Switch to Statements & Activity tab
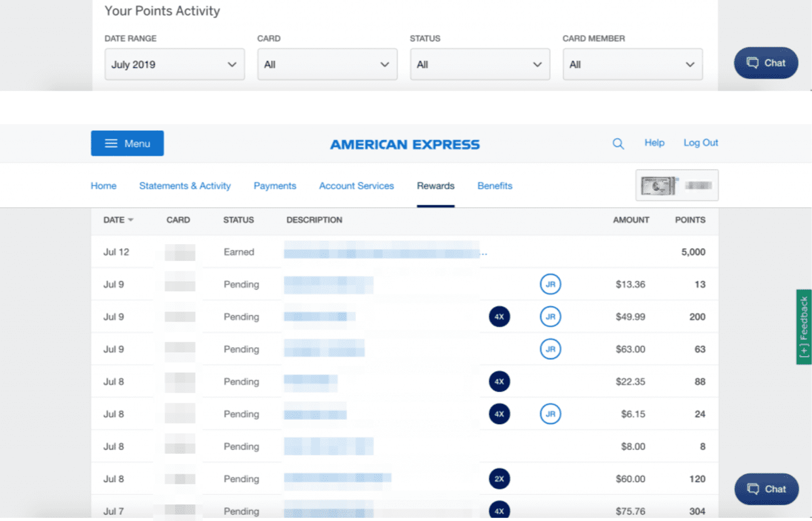This screenshot has height=521, width=812. coord(185,186)
